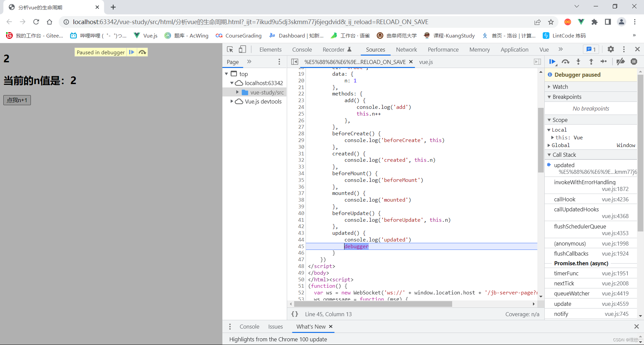Reload the page
The image size is (644, 345).
click(x=36, y=22)
